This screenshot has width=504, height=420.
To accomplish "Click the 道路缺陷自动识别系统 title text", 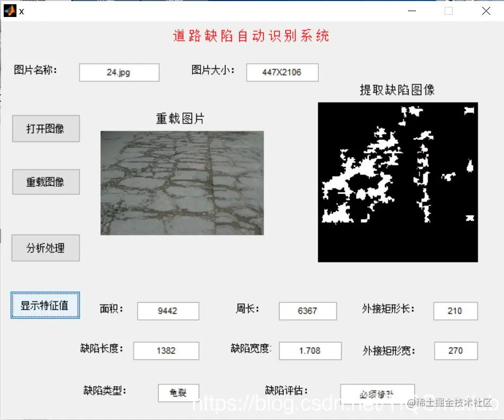I will [x=251, y=36].
